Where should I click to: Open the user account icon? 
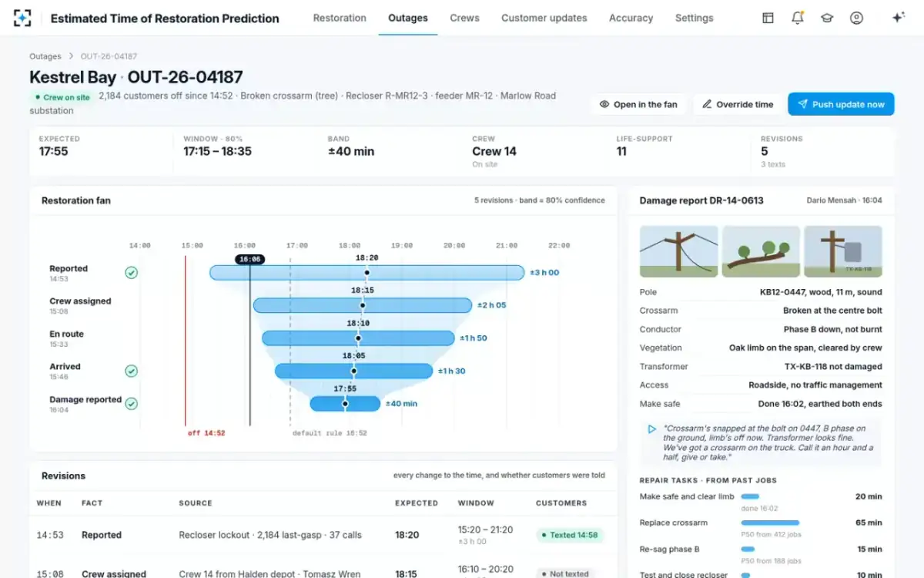tap(856, 18)
